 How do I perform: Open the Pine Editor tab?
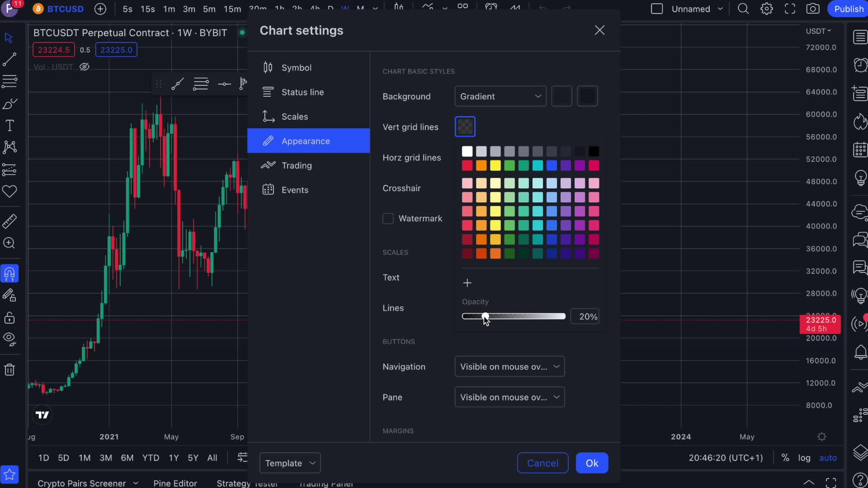click(x=175, y=483)
